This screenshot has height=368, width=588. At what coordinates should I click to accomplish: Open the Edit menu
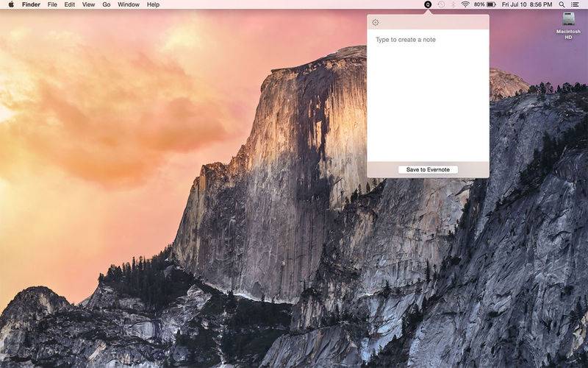69,4
